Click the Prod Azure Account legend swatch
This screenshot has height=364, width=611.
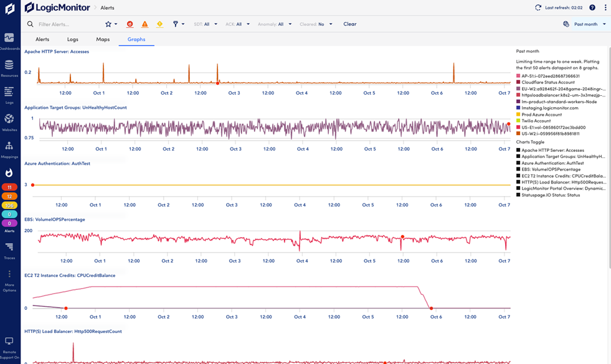point(518,114)
